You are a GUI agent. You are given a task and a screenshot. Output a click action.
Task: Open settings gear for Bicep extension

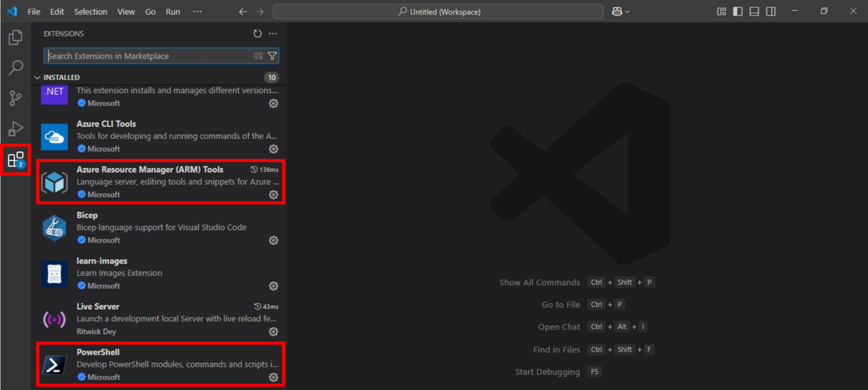pyautogui.click(x=274, y=240)
